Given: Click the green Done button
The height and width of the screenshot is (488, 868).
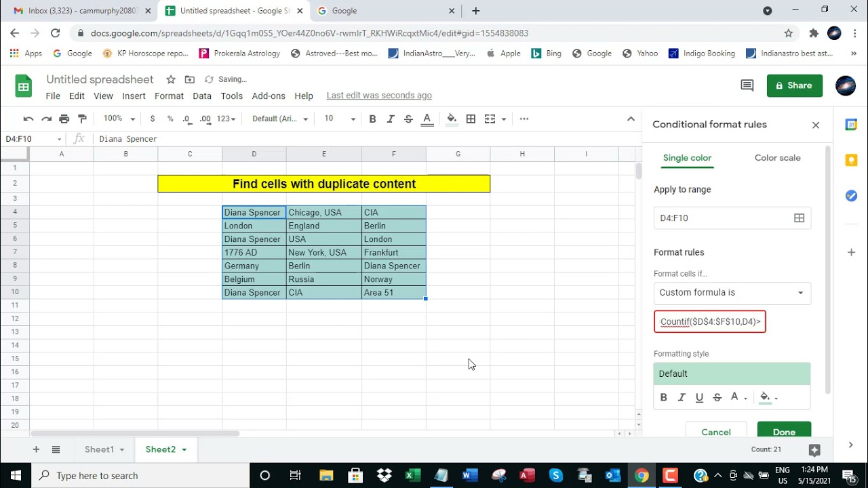Looking at the screenshot, I should pos(784,431).
